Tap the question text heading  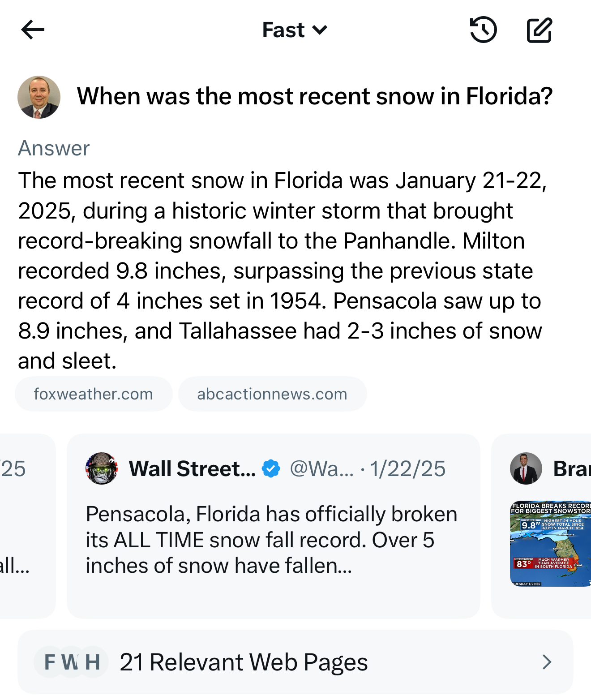[315, 96]
